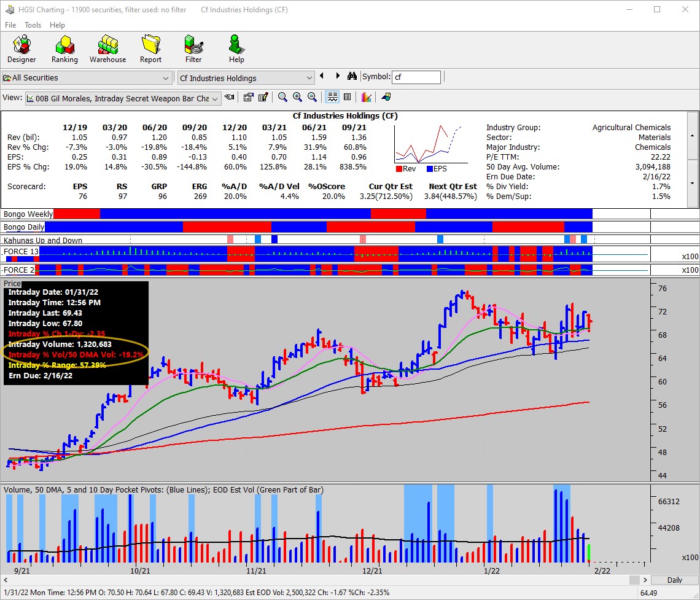Click the Industry Group value Agricultural Chemicals

click(631, 128)
